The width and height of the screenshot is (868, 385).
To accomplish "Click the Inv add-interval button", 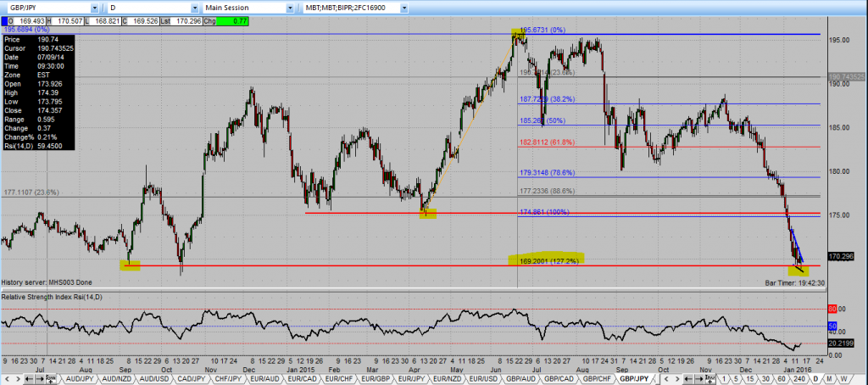I will pos(709,379).
